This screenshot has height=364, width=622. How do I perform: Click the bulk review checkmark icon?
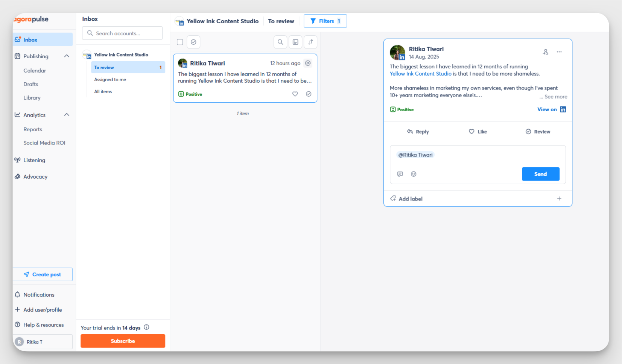193,42
